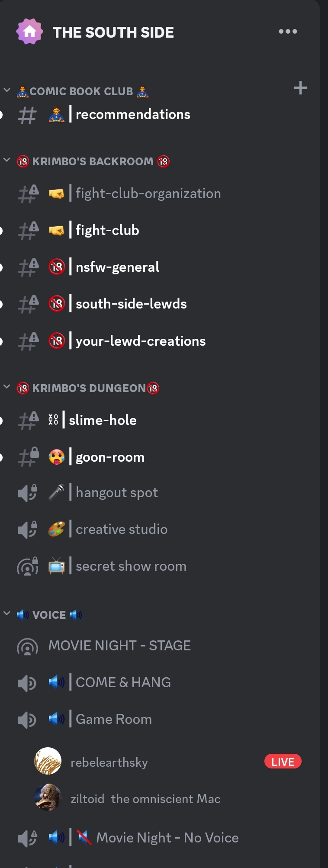The height and width of the screenshot is (868, 328).
Task: Collapse the COMIC BOOK CLUB category
Action: (x=81, y=91)
